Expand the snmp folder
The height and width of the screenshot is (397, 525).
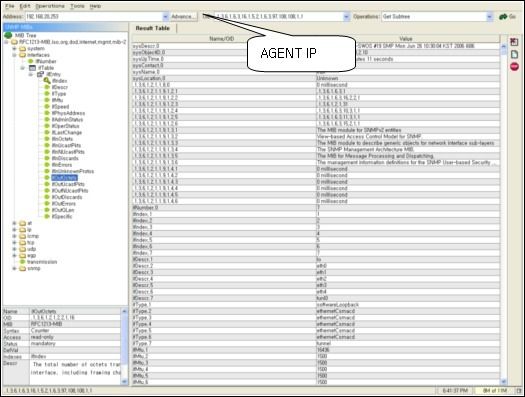[14, 268]
